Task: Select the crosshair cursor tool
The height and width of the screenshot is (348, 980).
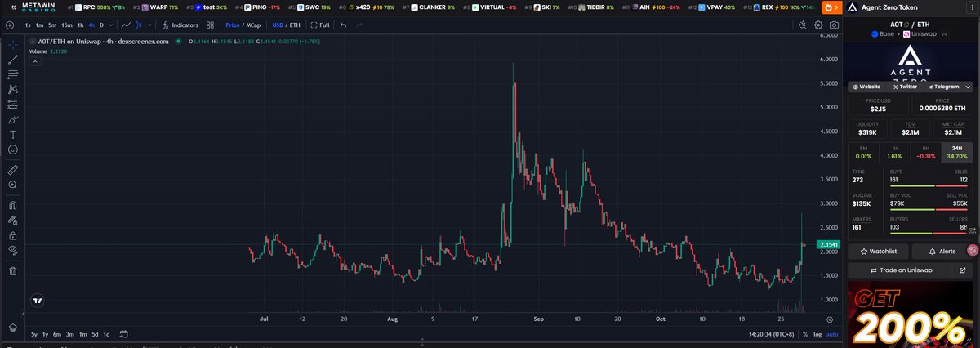Action: point(13,44)
